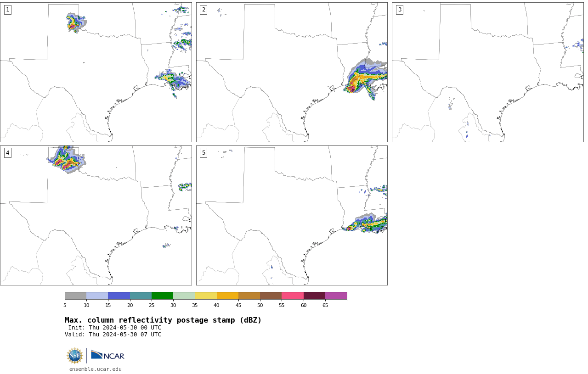Click the tan-brown 45-50 dBZ swatch
This screenshot has height=374, width=588.
(249, 296)
